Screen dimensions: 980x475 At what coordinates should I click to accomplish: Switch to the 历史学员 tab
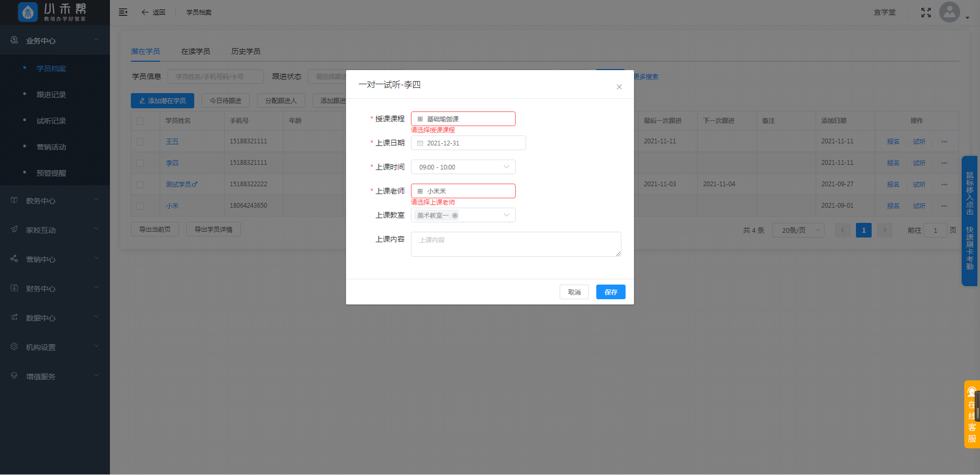click(x=246, y=51)
